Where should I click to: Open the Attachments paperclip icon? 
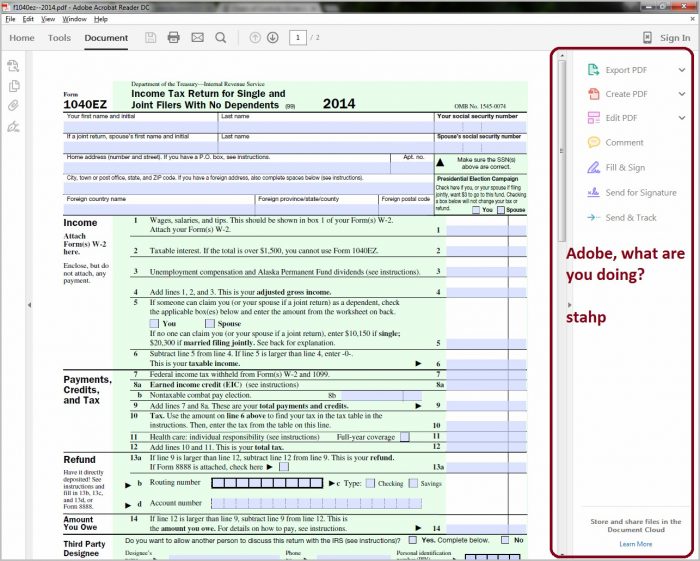pos(13,106)
